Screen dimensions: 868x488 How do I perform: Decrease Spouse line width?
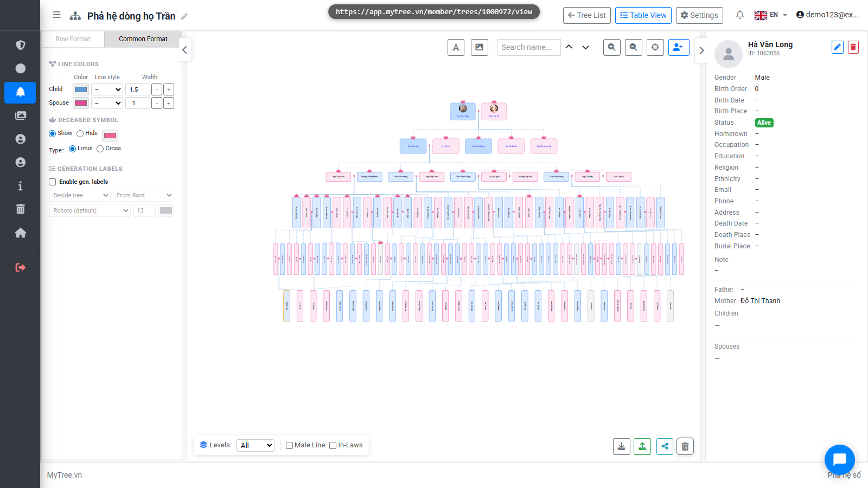157,103
